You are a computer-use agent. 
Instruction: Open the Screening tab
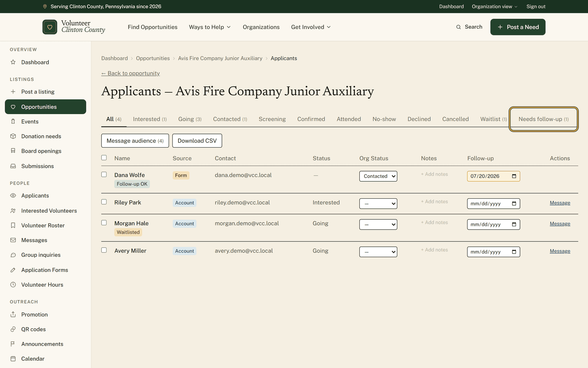[x=272, y=119]
